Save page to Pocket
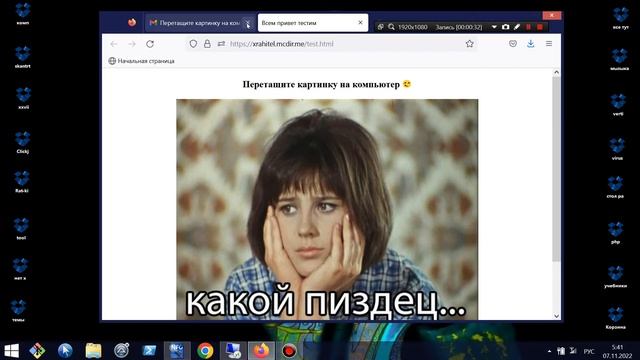 [x=513, y=44]
